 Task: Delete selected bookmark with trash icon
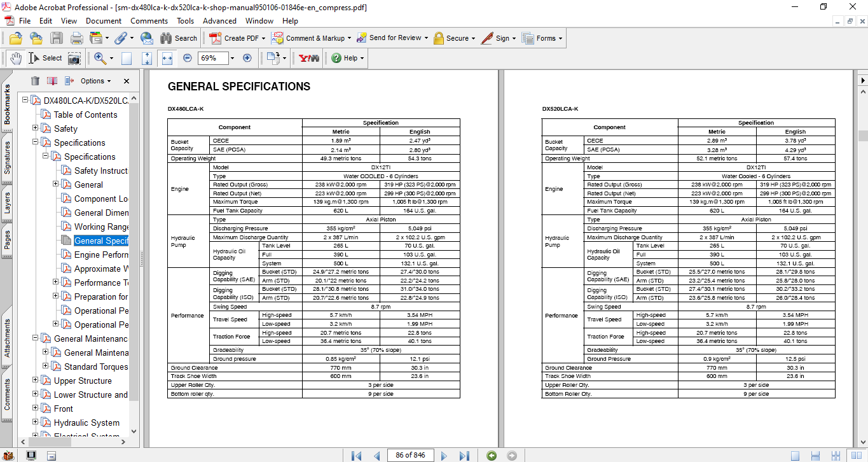point(35,81)
